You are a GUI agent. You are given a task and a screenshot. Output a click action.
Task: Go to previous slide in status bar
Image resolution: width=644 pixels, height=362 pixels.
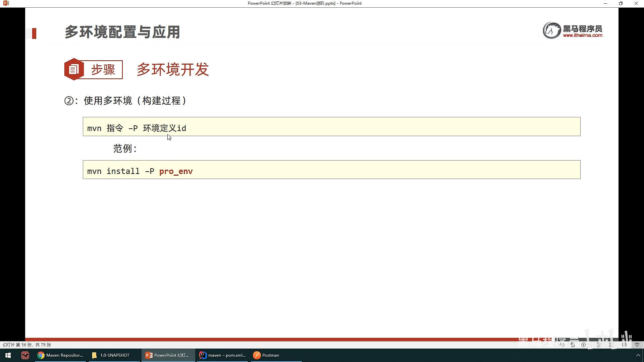(x=562, y=345)
